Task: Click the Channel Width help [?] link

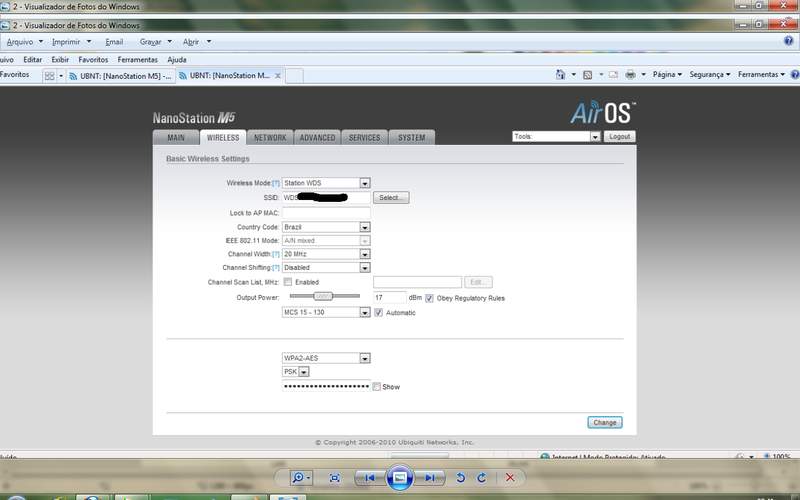Action: click(276, 254)
